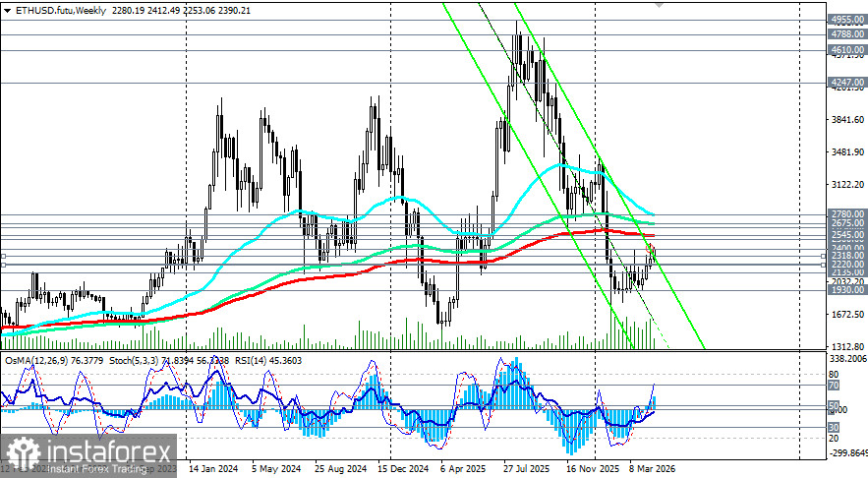Click the OHLC values 2280.19 2412.49 2253.06 2390.21
The height and width of the screenshot is (478, 868).
coord(181,11)
